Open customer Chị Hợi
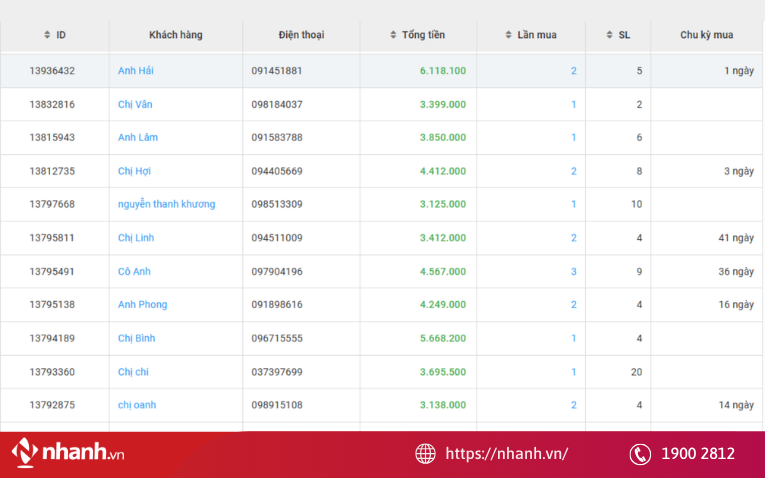 [134, 171]
